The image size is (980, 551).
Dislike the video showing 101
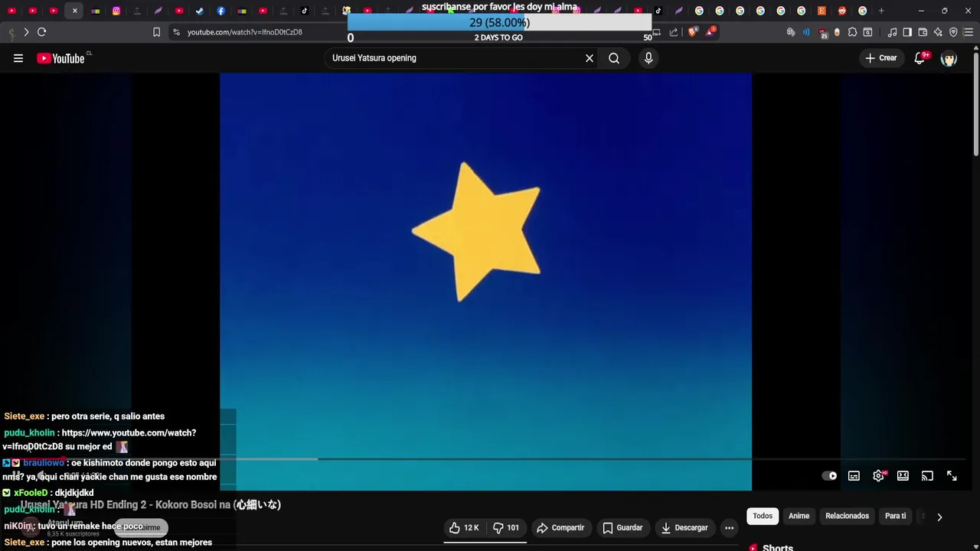click(506, 528)
